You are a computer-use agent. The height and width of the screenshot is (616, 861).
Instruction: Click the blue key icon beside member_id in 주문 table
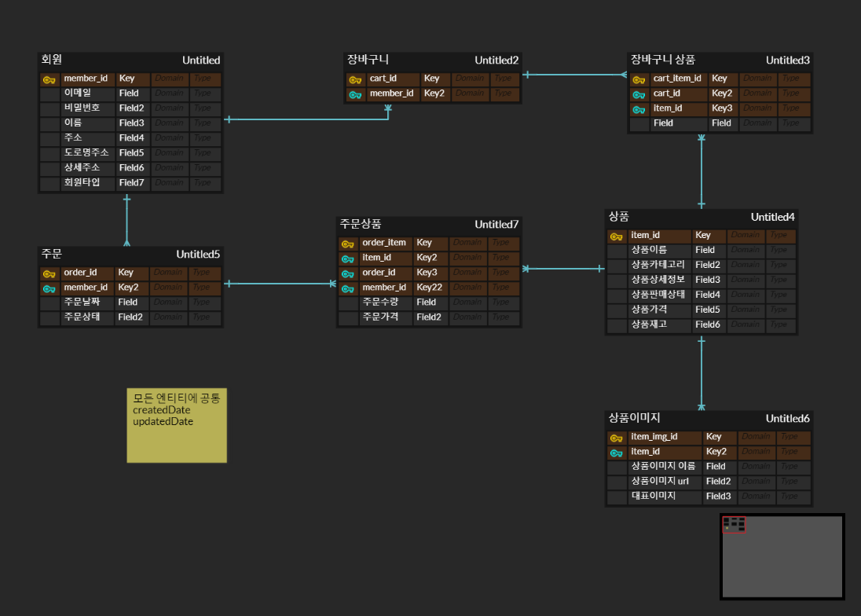pyautogui.click(x=49, y=288)
